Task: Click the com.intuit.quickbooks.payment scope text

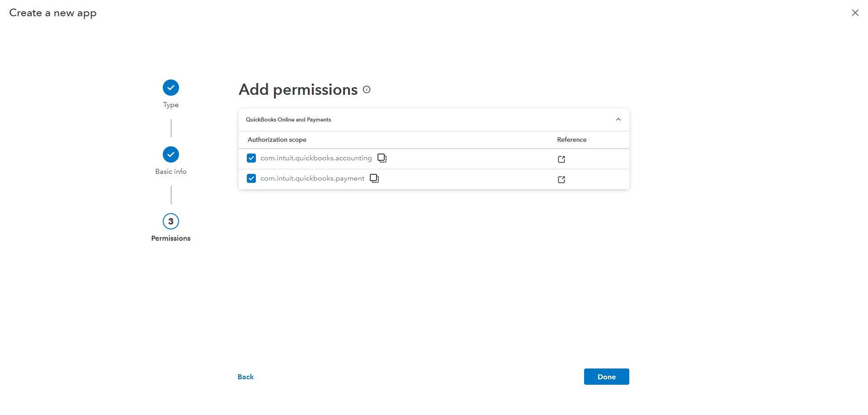Action: pos(312,178)
